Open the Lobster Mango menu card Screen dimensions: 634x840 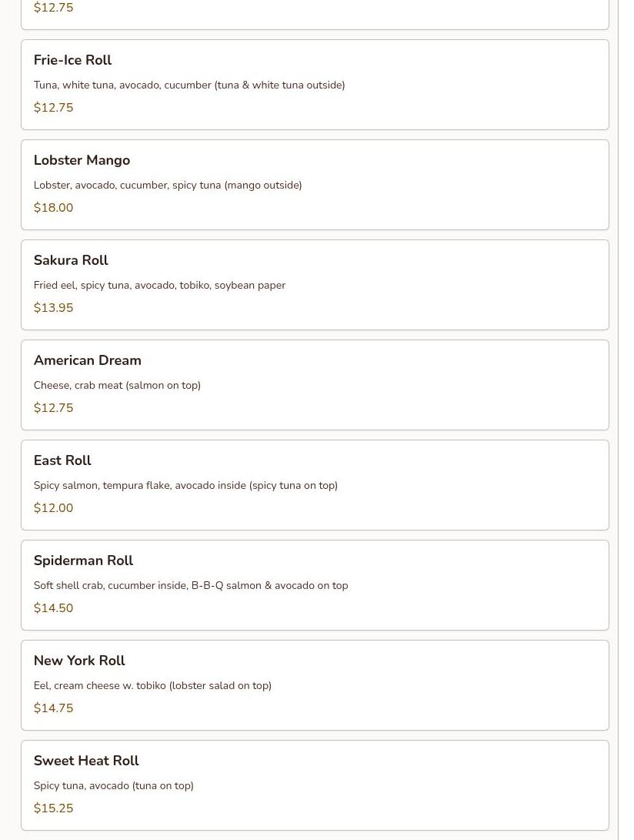point(315,185)
